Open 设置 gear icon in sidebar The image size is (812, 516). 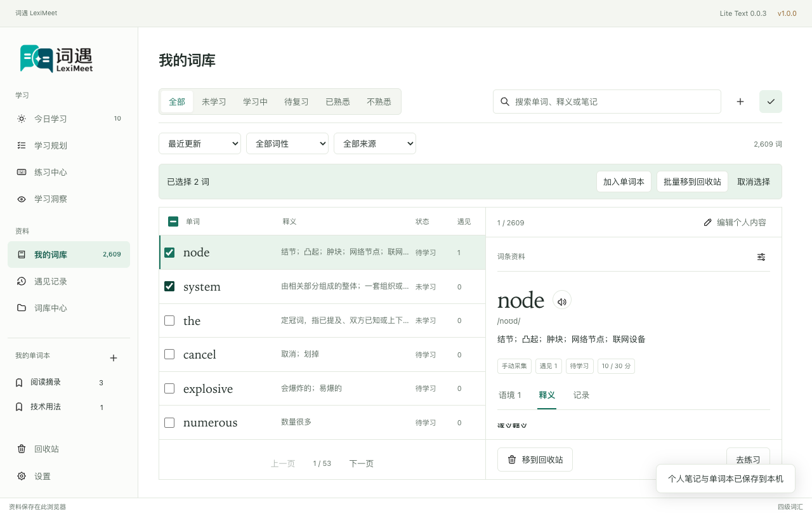point(22,476)
